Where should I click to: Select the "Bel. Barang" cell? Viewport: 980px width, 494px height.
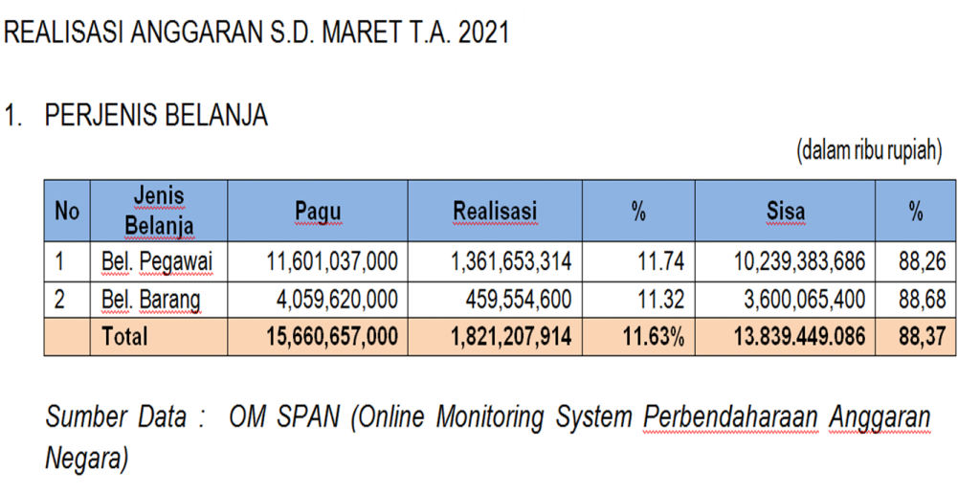pyautogui.click(x=150, y=300)
